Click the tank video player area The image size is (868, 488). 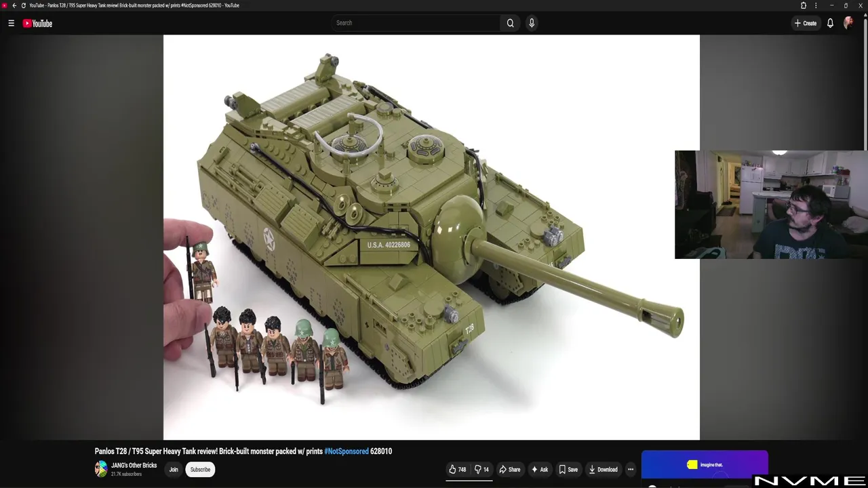click(x=431, y=237)
